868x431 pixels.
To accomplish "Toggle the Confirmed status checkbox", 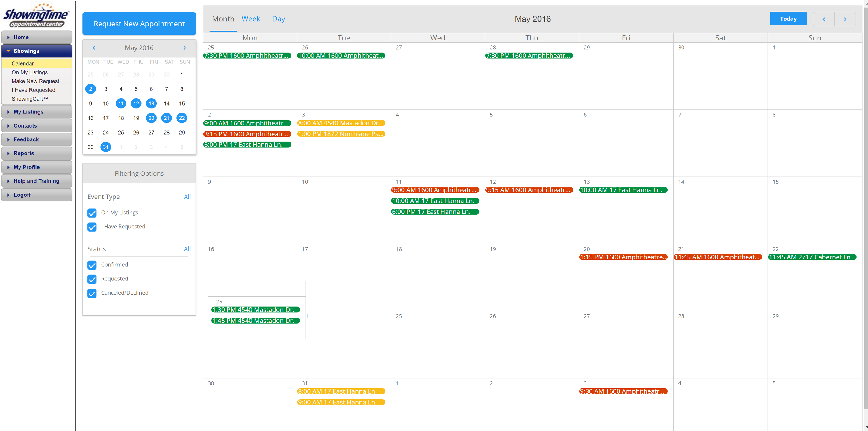I will [x=92, y=265].
